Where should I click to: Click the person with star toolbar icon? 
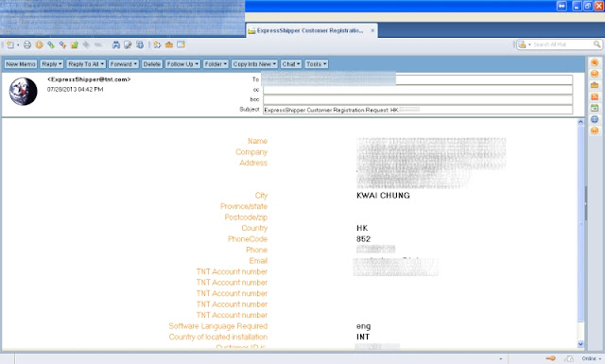[157, 44]
